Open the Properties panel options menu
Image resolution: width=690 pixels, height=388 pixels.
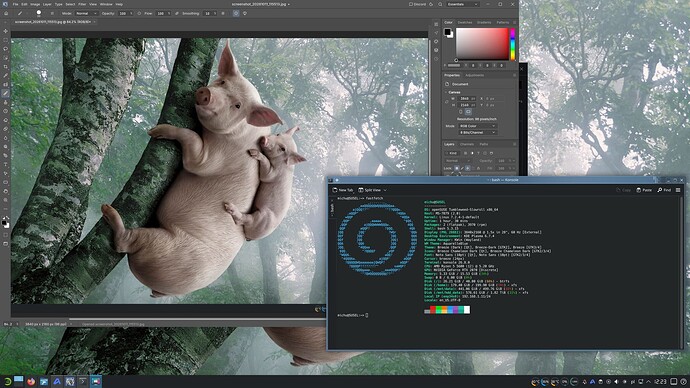tap(514, 75)
